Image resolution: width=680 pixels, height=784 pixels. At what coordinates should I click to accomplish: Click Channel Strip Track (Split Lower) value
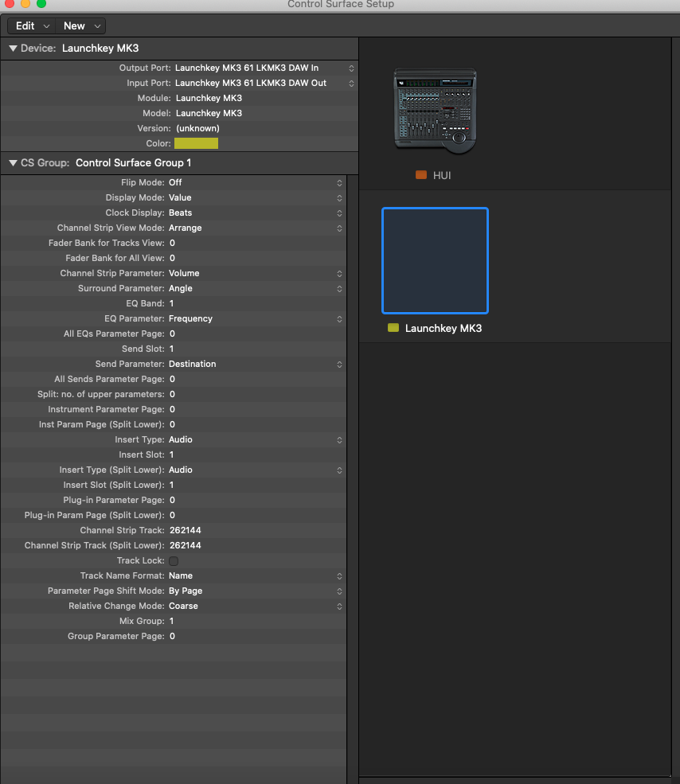(186, 545)
